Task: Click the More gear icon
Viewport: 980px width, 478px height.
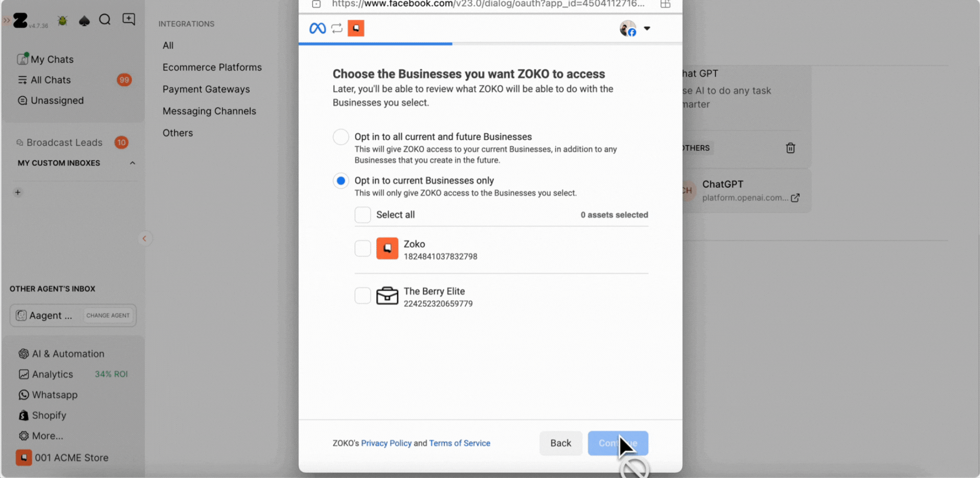Action: 24,436
